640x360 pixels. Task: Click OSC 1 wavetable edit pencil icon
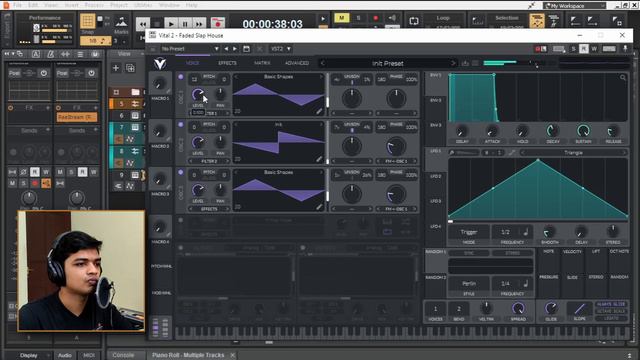click(319, 111)
